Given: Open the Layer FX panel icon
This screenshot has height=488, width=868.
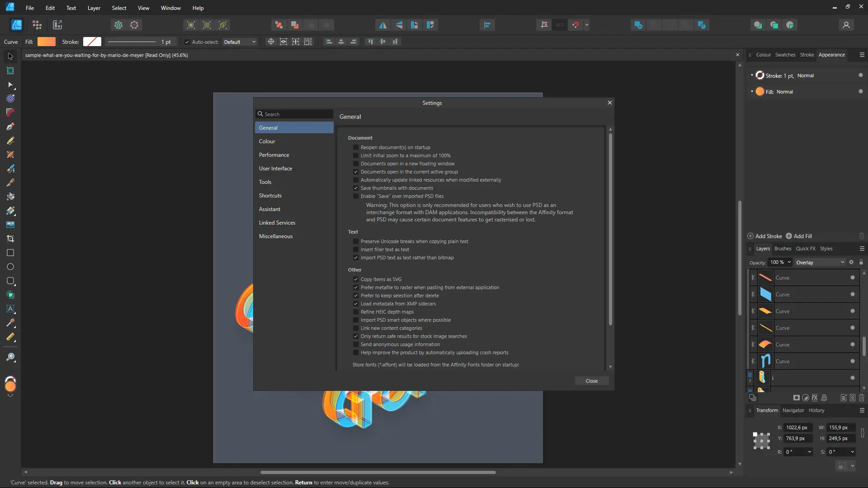Looking at the screenshot, I should point(815,398).
